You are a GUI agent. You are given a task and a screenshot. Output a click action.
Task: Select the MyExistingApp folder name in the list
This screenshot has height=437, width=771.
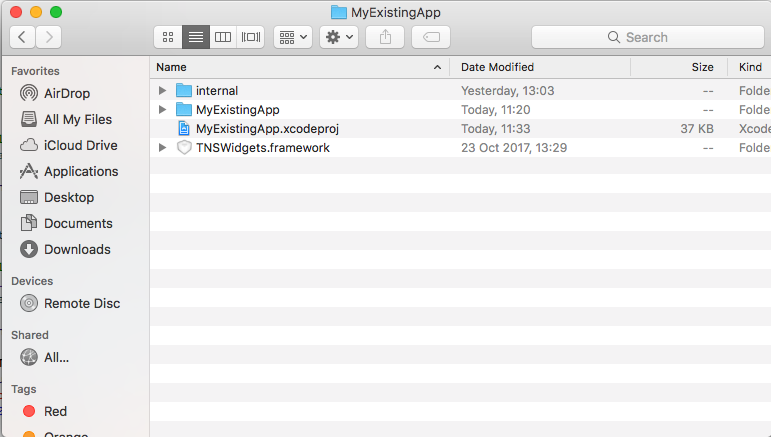point(237,110)
